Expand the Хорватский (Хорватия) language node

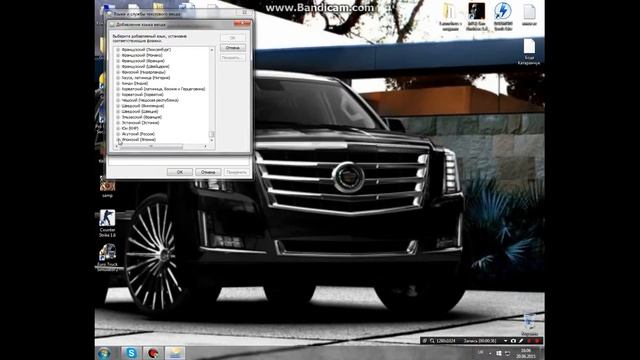pos(118,94)
